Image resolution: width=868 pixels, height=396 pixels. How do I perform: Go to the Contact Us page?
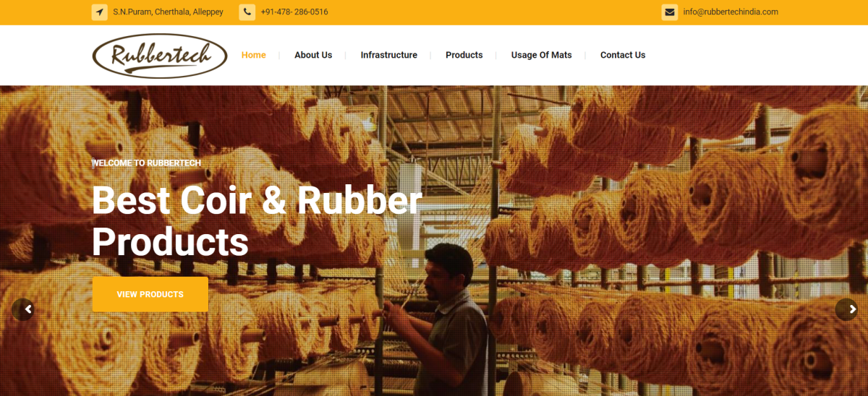point(623,55)
